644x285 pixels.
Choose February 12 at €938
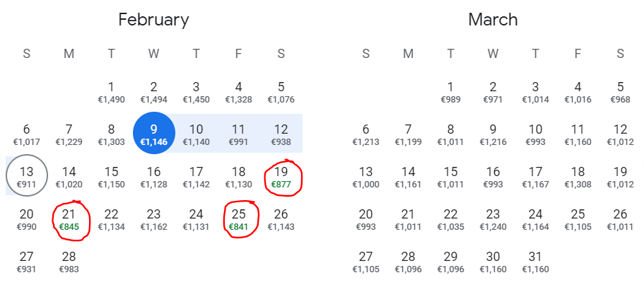281,134
